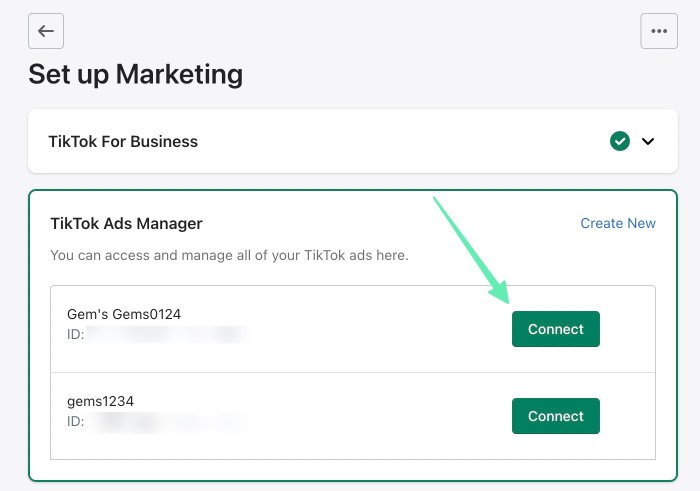Click the ID label in Gem's Gems0124 row
Image resolution: width=700 pixels, height=491 pixels.
click(x=75, y=334)
